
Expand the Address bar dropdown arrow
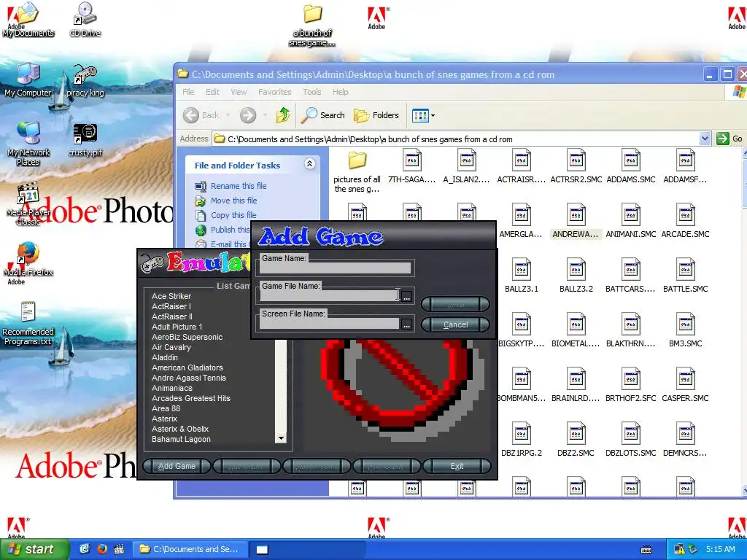pos(705,139)
